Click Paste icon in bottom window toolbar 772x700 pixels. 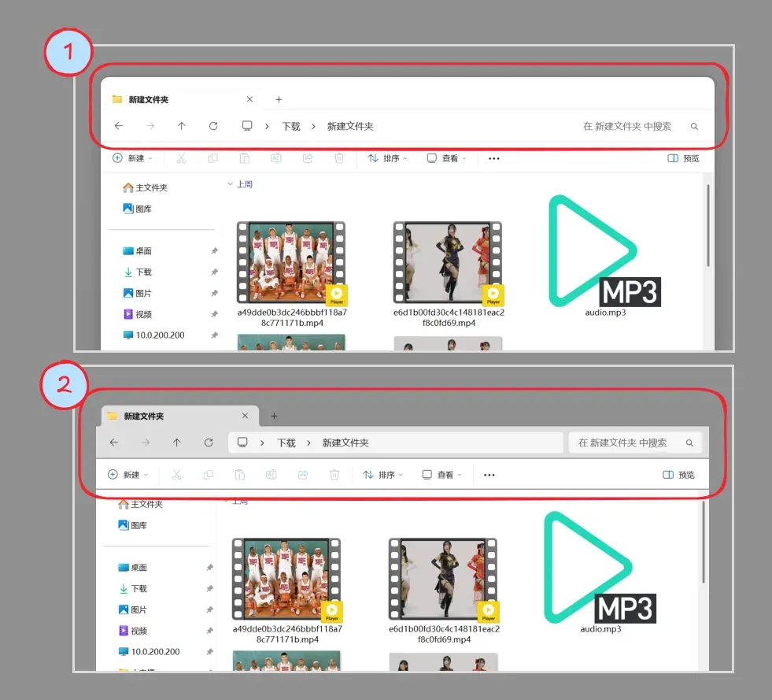click(x=240, y=475)
